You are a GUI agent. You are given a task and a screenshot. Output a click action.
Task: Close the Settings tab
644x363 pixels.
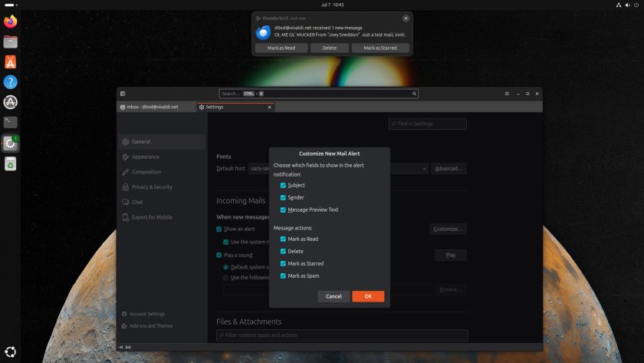click(269, 107)
